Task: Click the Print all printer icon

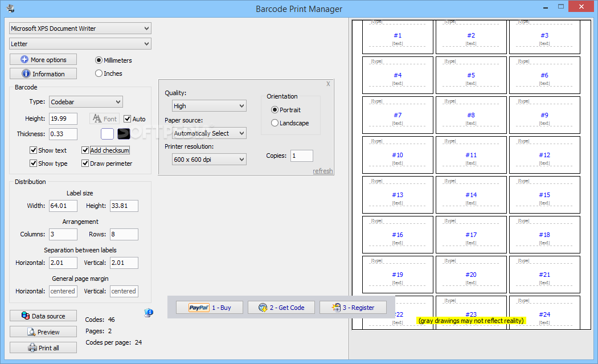Action: tap(32, 348)
